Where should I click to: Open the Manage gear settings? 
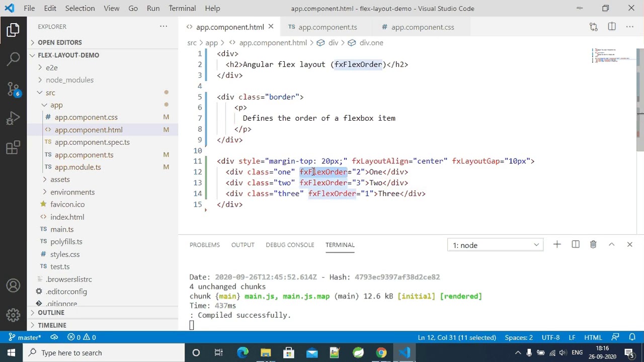click(x=13, y=315)
